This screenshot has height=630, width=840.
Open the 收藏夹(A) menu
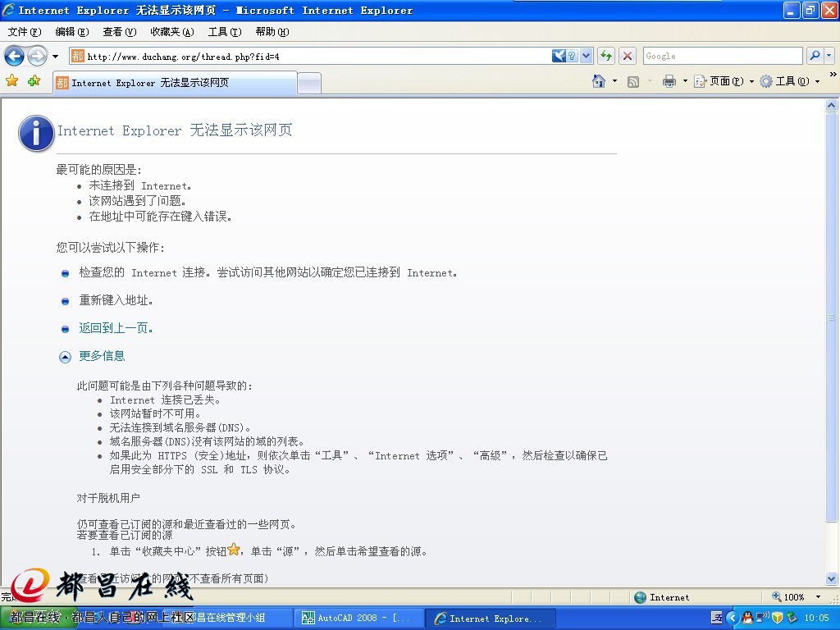172,32
